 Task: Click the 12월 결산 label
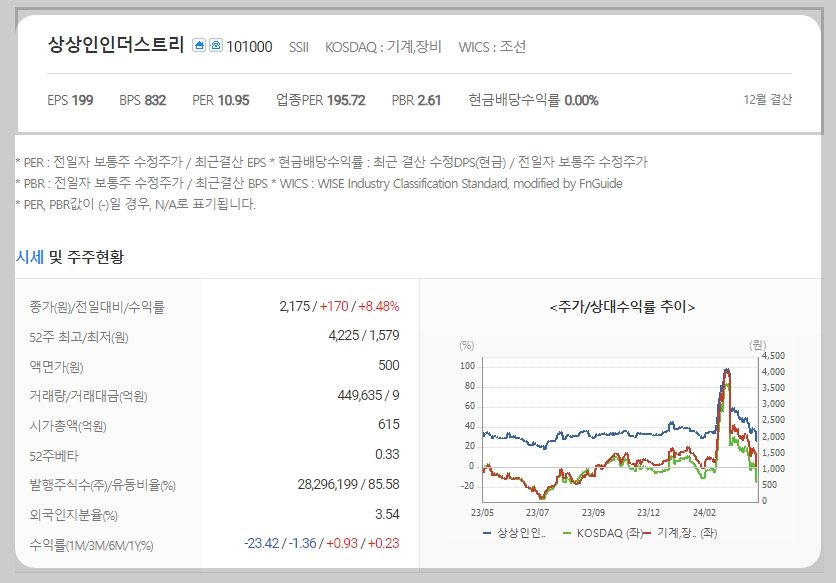pyautogui.click(x=768, y=99)
